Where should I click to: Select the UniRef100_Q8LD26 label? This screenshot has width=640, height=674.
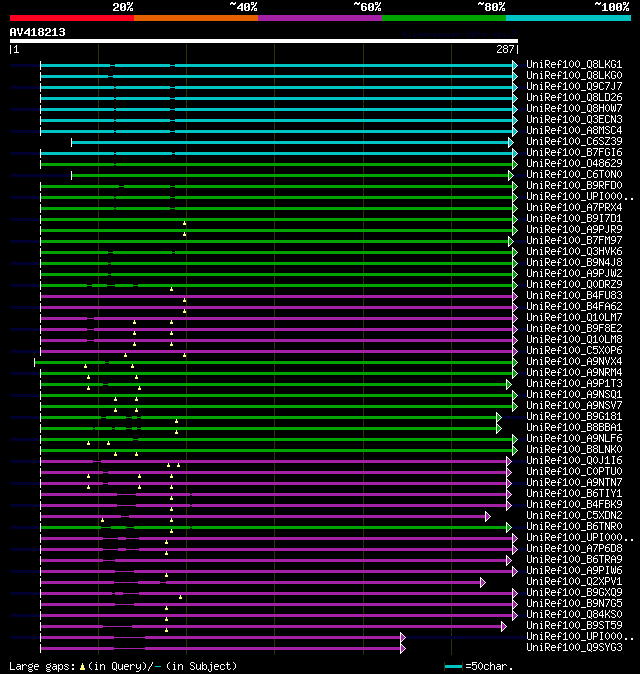point(574,98)
